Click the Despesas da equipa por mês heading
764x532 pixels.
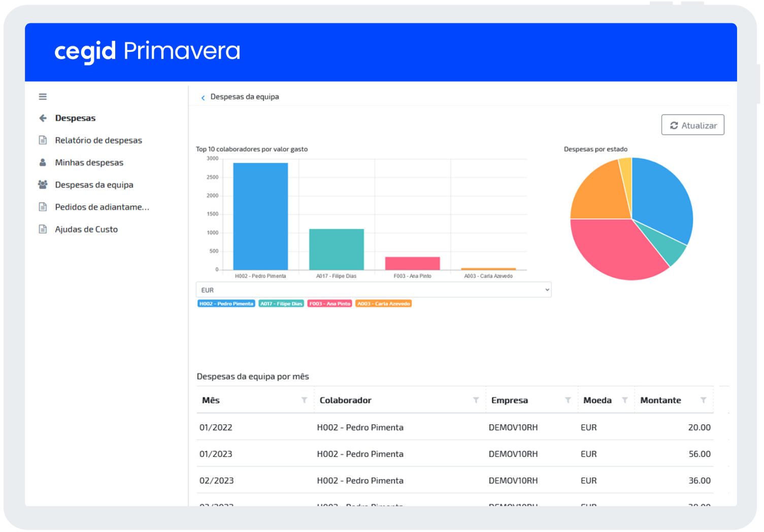point(253,377)
